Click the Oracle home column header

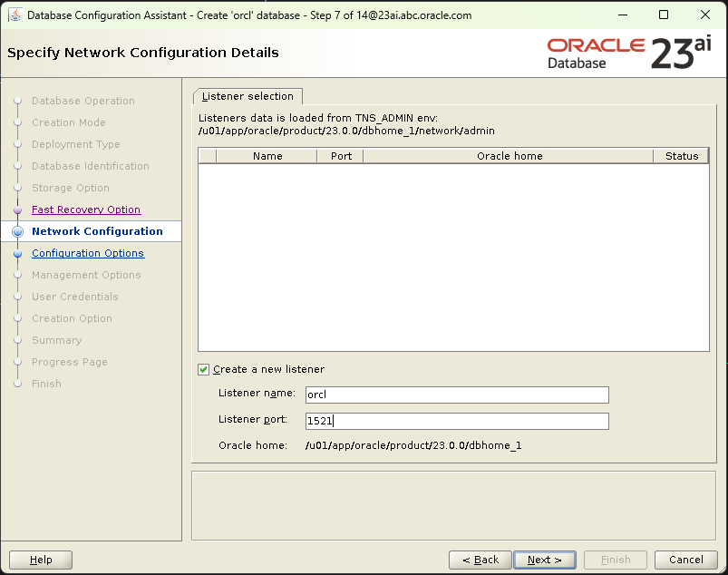[509, 155]
